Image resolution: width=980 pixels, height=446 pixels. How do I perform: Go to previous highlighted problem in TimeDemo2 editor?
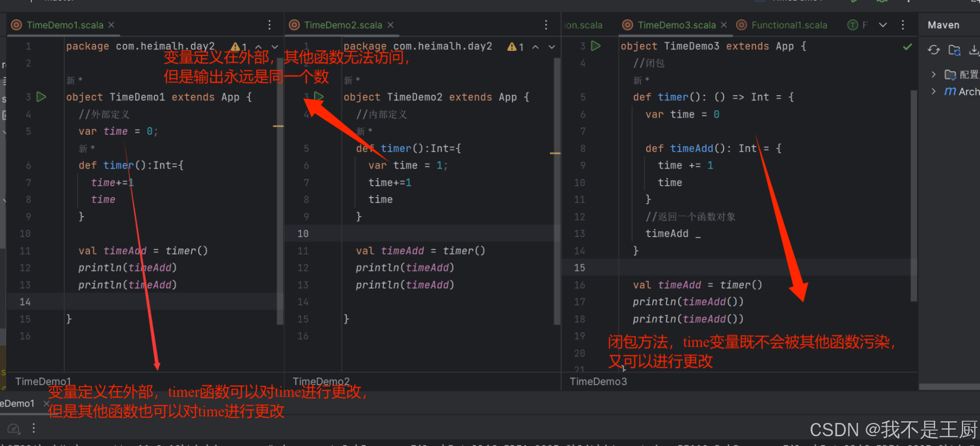(x=535, y=47)
